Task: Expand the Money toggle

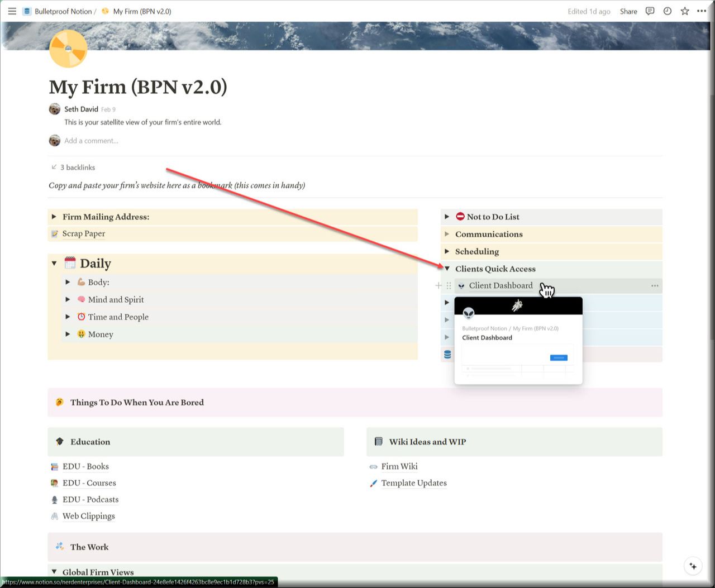Action: click(x=68, y=334)
